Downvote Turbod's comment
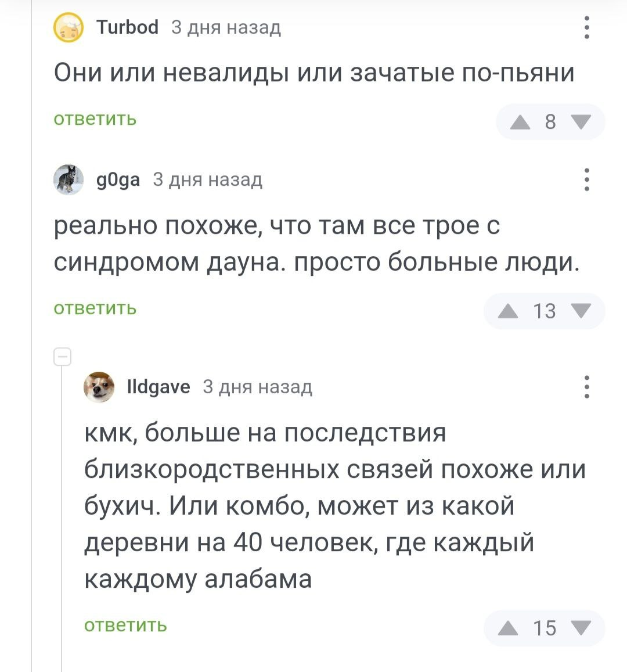The height and width of the screenshot is (672, 627). (x=581, y=122)
